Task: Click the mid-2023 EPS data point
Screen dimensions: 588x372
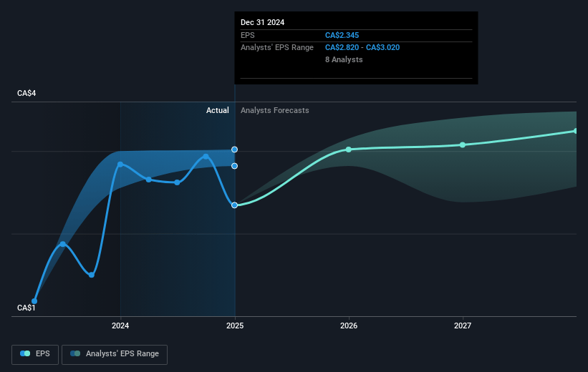Action: (x=63, y=244)
